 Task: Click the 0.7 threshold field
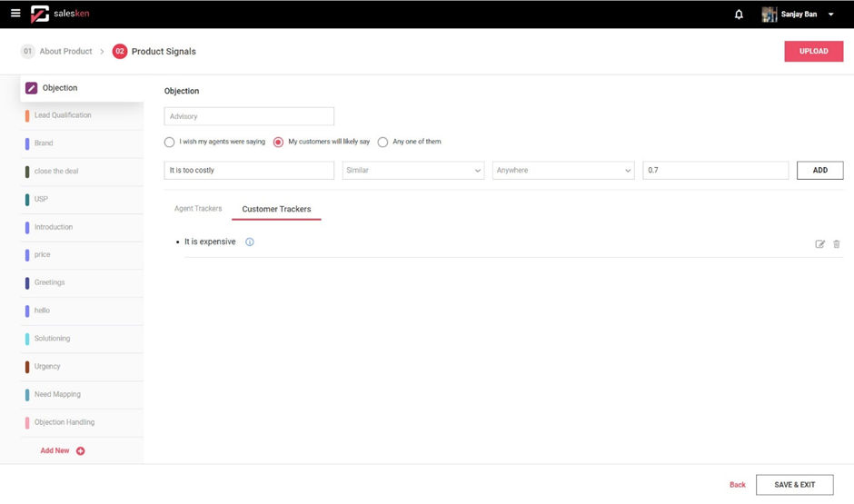tap(715, 171)
